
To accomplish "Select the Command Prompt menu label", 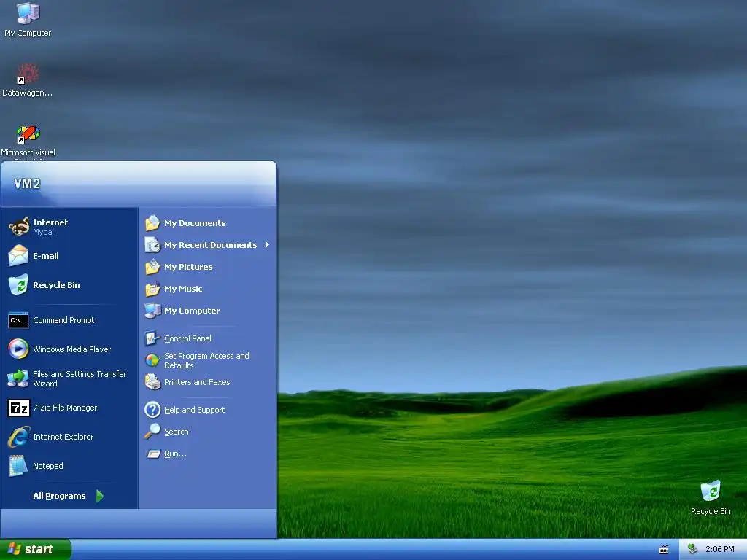I will [63, 320].
